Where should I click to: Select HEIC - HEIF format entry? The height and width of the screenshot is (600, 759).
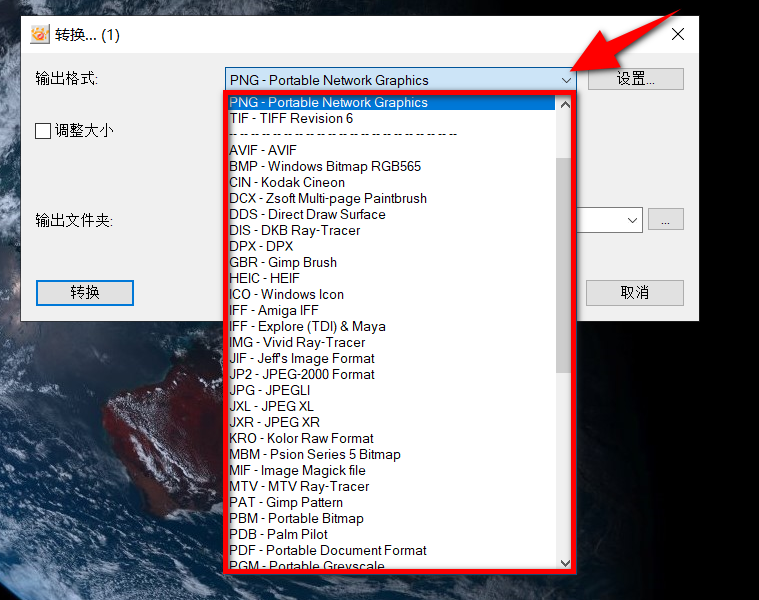pyautogui.click(x=265, y=279)
